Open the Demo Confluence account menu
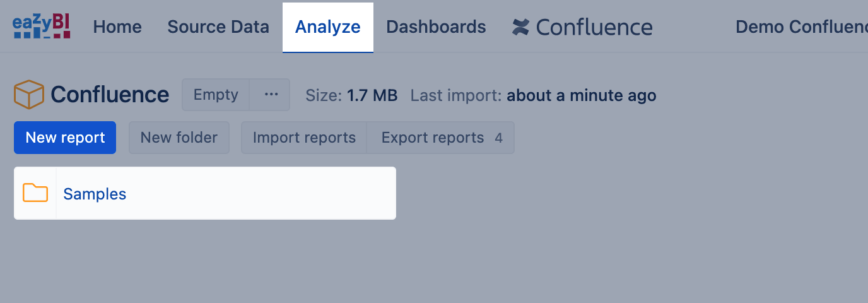Screen dimensions: 868x303 [x=801, y=27]
